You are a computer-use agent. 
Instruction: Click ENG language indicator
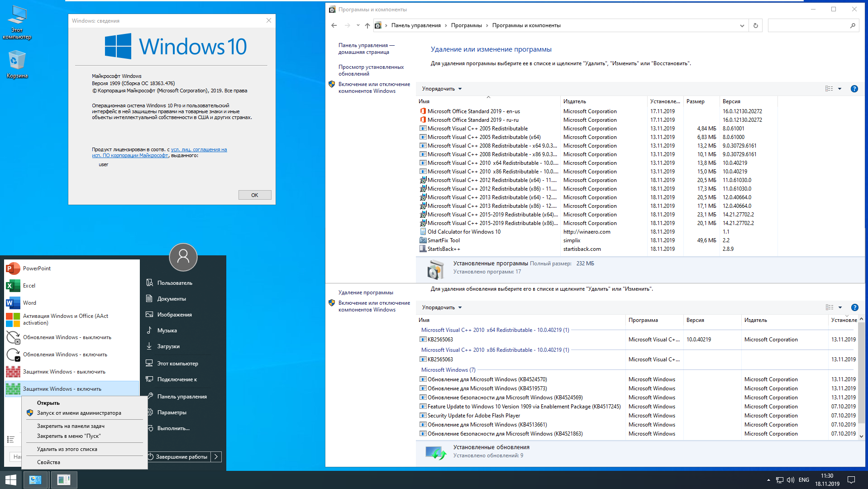tap(804, 480)
